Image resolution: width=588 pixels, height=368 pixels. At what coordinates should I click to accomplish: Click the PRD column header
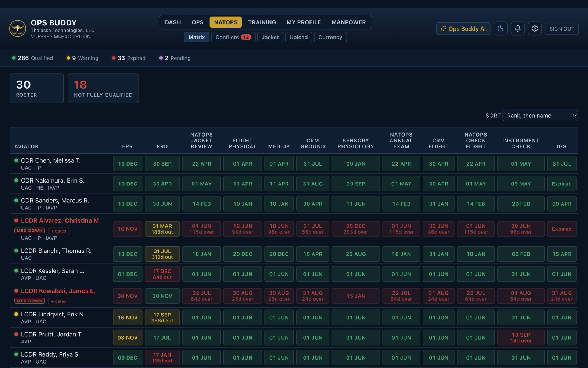(x=162, y=146)
